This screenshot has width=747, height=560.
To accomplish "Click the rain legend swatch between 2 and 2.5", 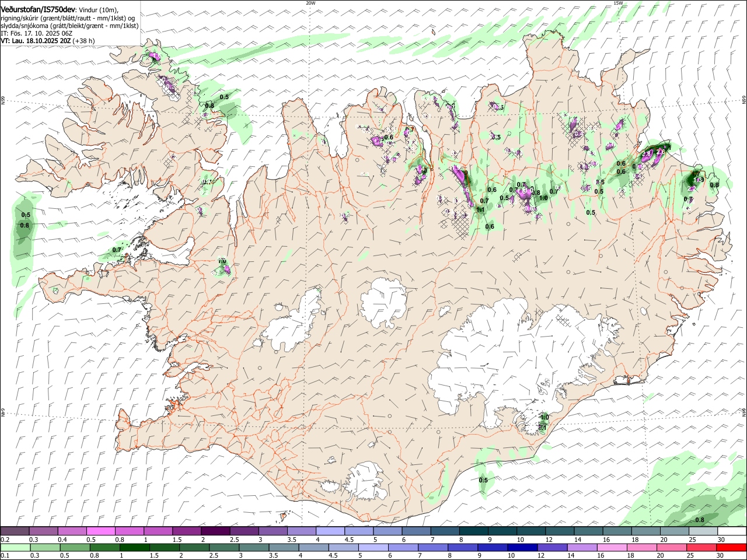I will [x=194, y=547].
